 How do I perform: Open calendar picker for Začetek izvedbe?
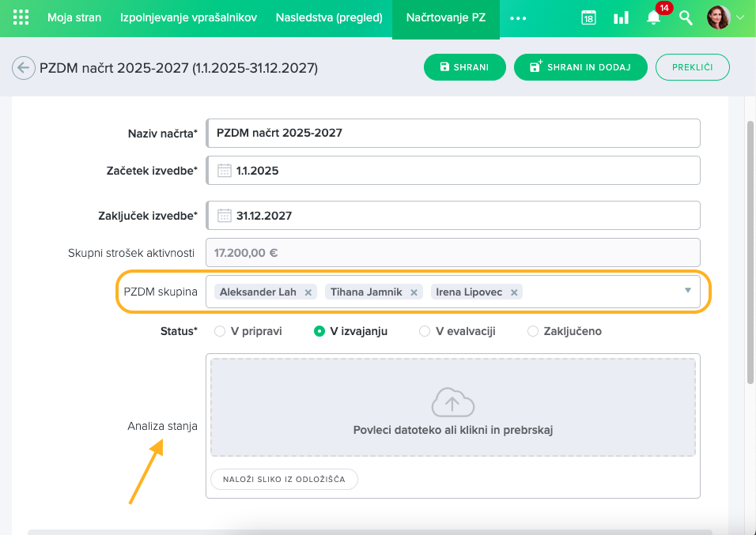click(x=225, y=171)
